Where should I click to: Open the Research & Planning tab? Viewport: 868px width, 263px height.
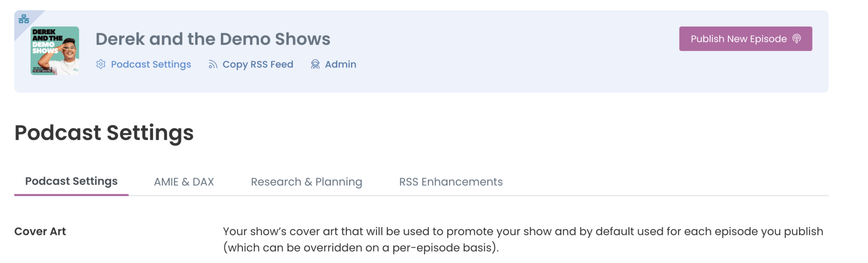(x=306, y=182)
